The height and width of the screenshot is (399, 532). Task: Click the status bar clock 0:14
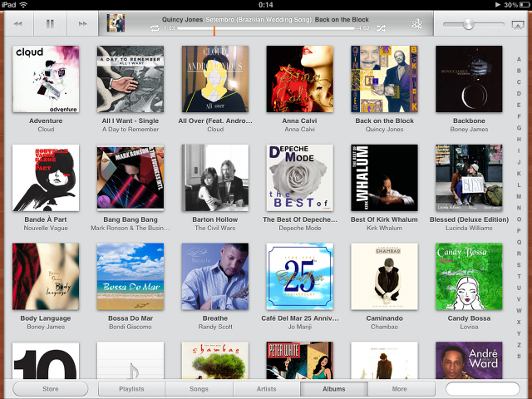266,5
